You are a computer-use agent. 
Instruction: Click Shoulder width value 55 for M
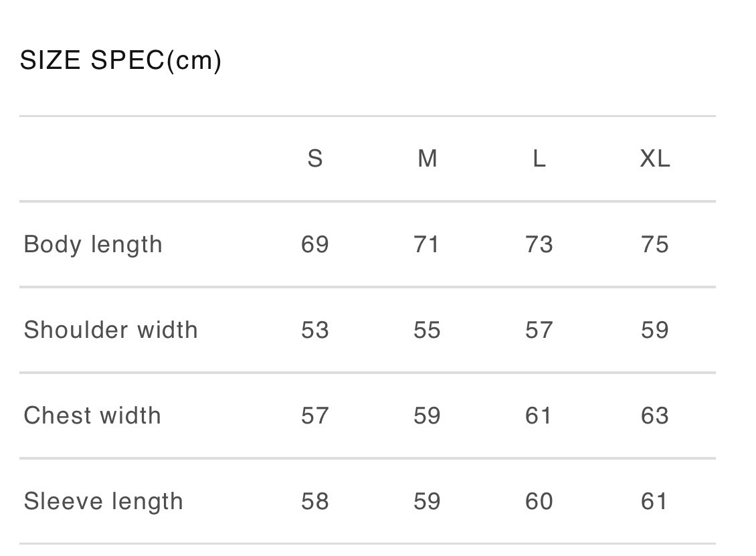427,330
